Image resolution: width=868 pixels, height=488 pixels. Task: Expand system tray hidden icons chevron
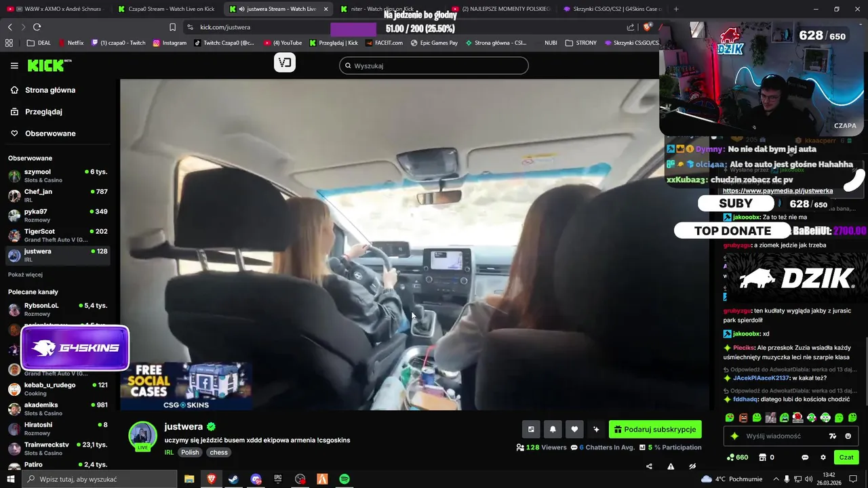coord(776,479)
